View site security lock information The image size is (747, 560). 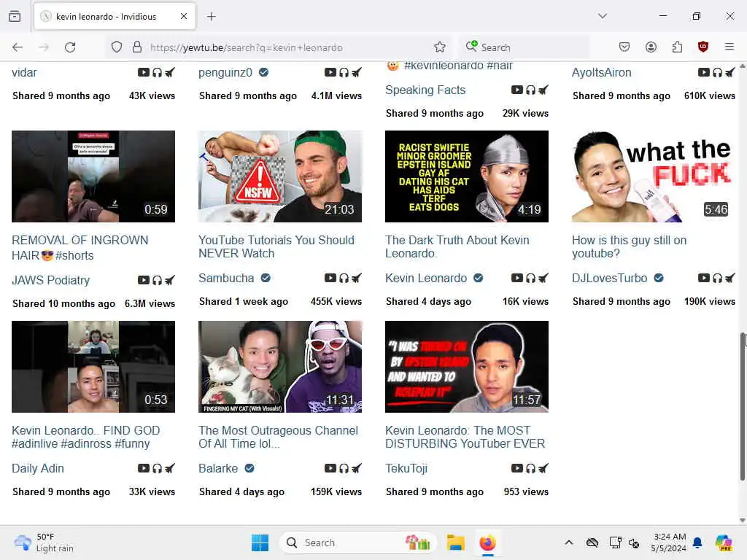(x=137, y=47)
